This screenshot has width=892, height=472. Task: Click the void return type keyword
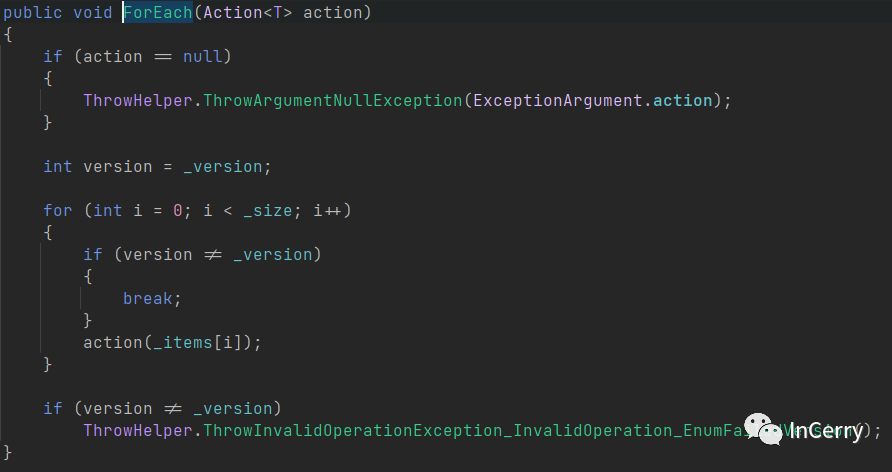coord(92,12)
